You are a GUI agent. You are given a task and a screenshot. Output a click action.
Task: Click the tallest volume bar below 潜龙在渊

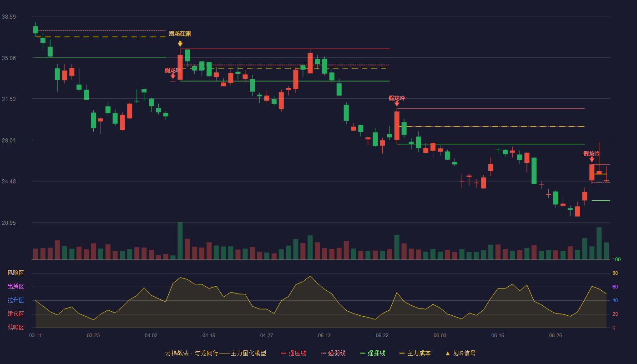[180, 241]
